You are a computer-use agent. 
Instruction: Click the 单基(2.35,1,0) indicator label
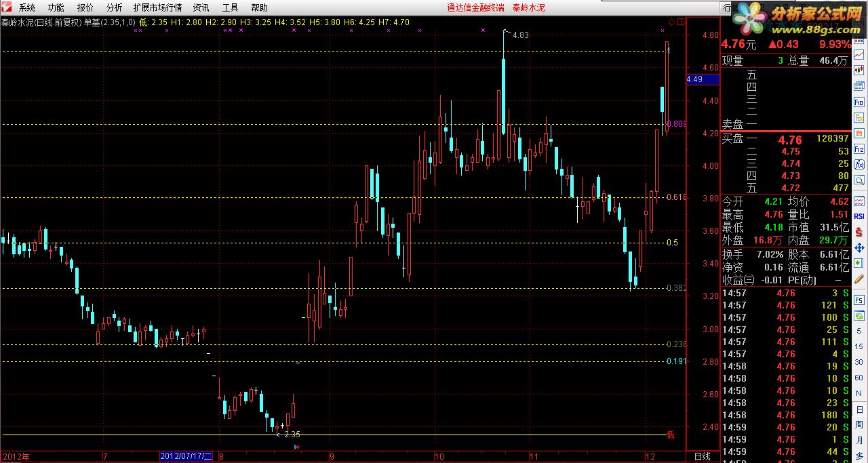[x=109, y=22]
